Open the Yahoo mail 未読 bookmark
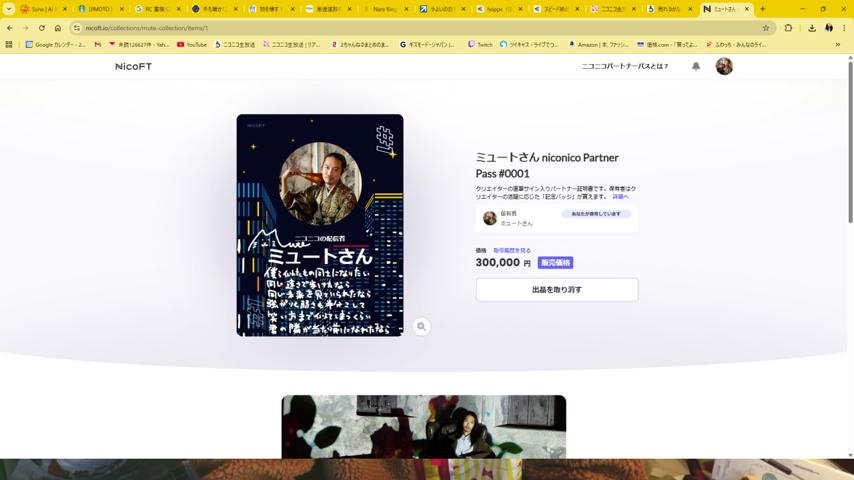The image size is (854, 480). tap(139, 45)
